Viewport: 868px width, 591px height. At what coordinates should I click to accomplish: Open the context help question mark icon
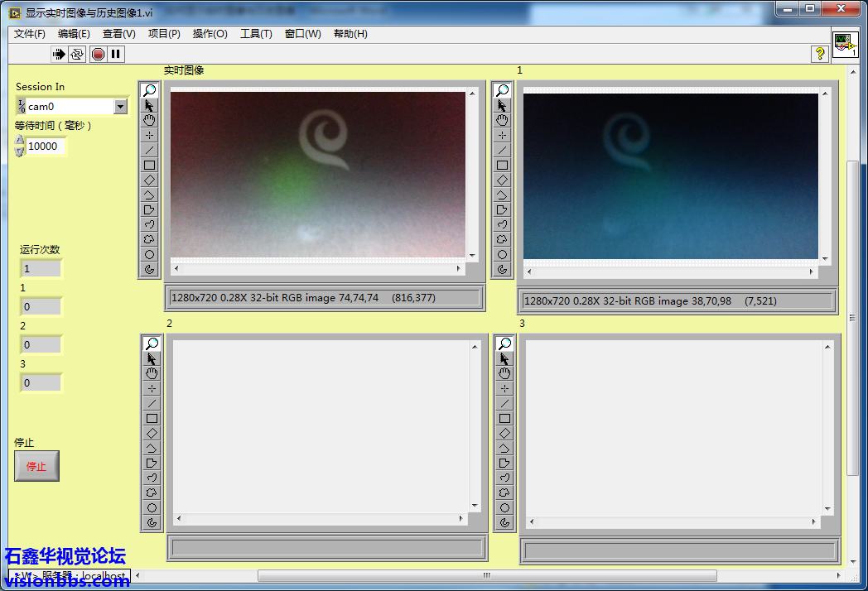click(x=820, y=54)
